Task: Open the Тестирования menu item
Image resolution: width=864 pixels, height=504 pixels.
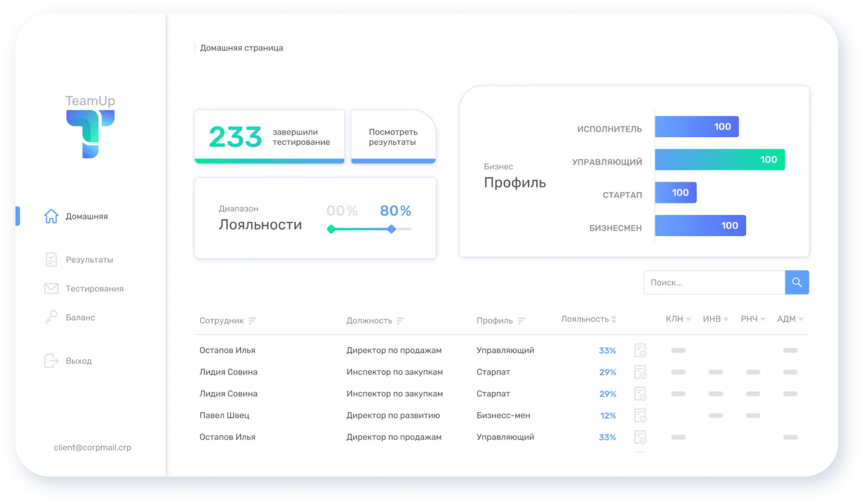Action: [94, 289]
